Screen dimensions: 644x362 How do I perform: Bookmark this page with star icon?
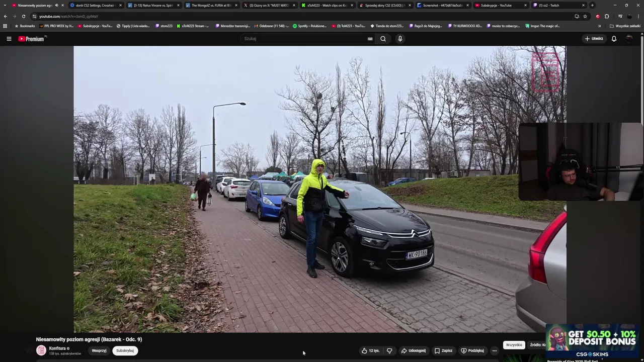click(585, 16)
